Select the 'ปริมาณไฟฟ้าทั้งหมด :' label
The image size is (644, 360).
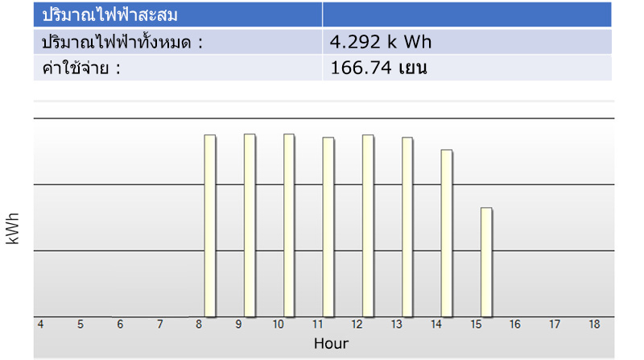(122, 42)
